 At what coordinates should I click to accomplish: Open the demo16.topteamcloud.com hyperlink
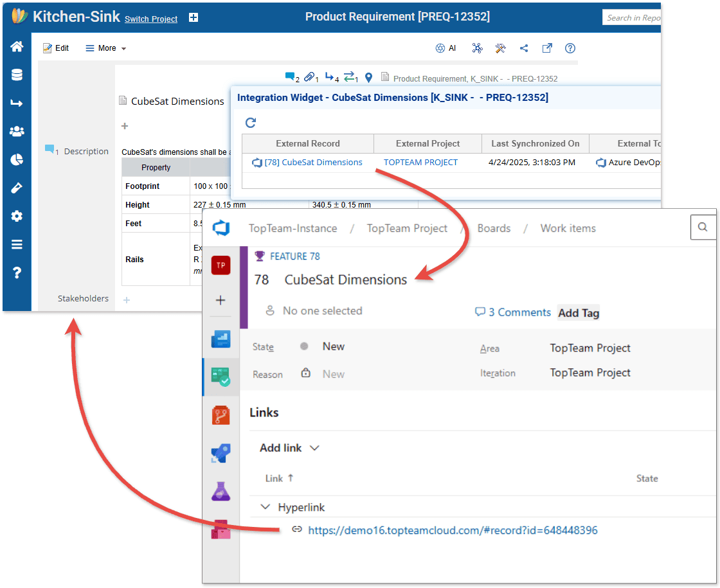coord(453,530)
